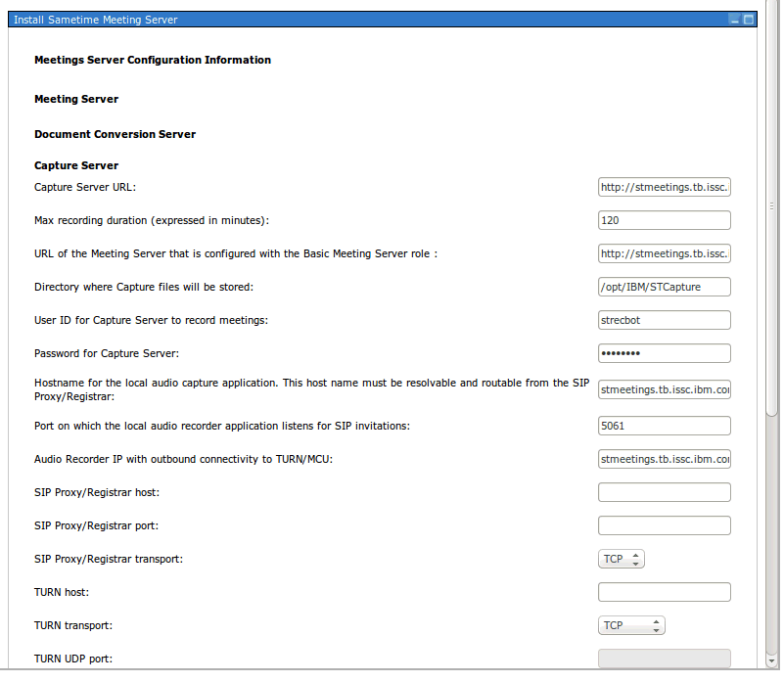The image size is (784, 682).
Task: Select the Audio Recorder IP field
Action: [664, 459]
